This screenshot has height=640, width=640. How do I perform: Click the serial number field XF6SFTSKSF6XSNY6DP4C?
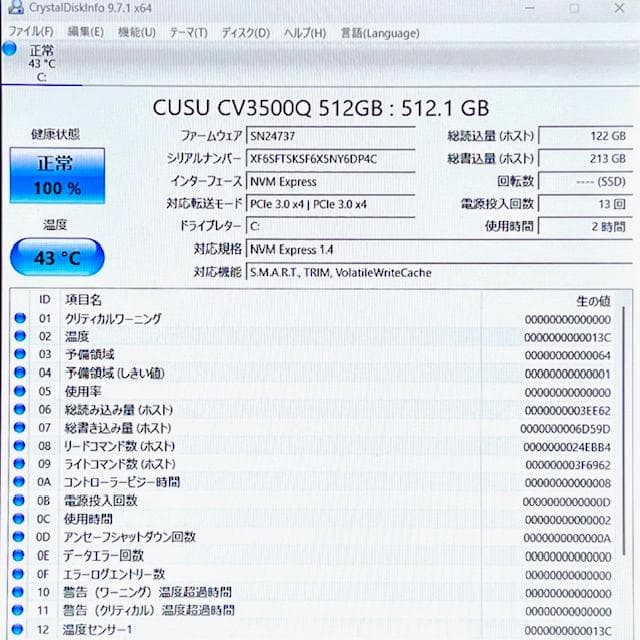click(x=331, y=159)
